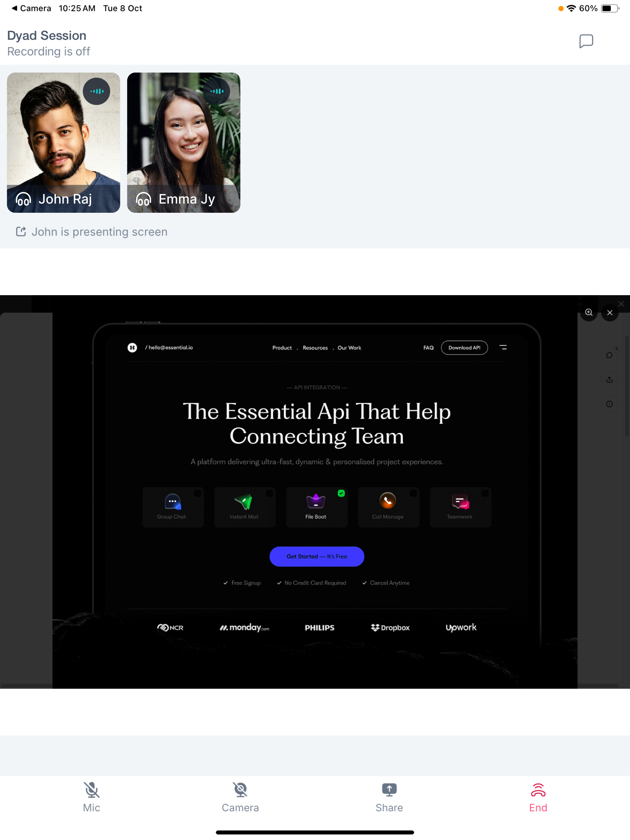The width and height of the screenshot is (630, 840).
Task: Click the Essential logo in the shared page header
Action: 132,347
